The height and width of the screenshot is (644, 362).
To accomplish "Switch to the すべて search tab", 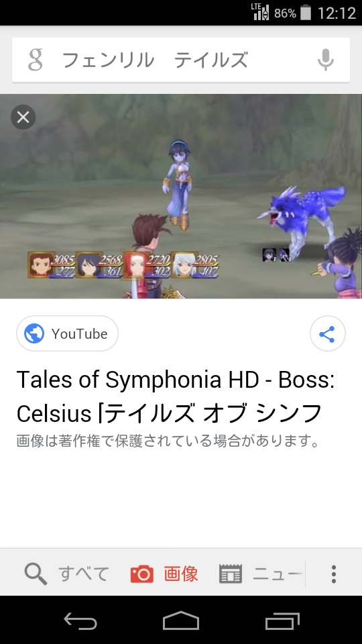I will tap(67, 574).
